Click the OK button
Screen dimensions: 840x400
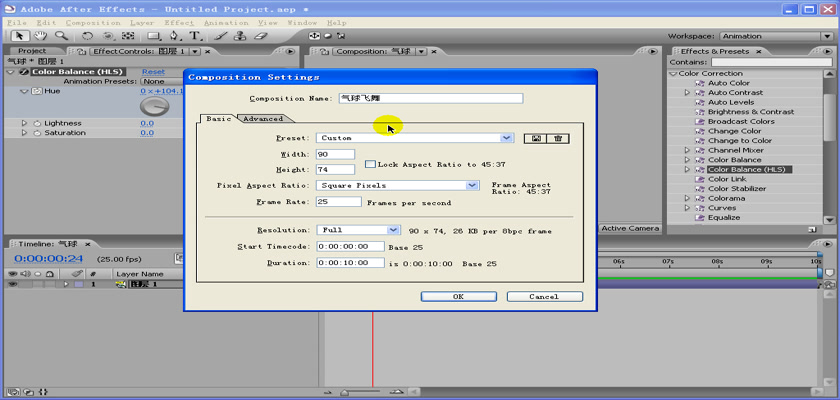pos(458,296)
